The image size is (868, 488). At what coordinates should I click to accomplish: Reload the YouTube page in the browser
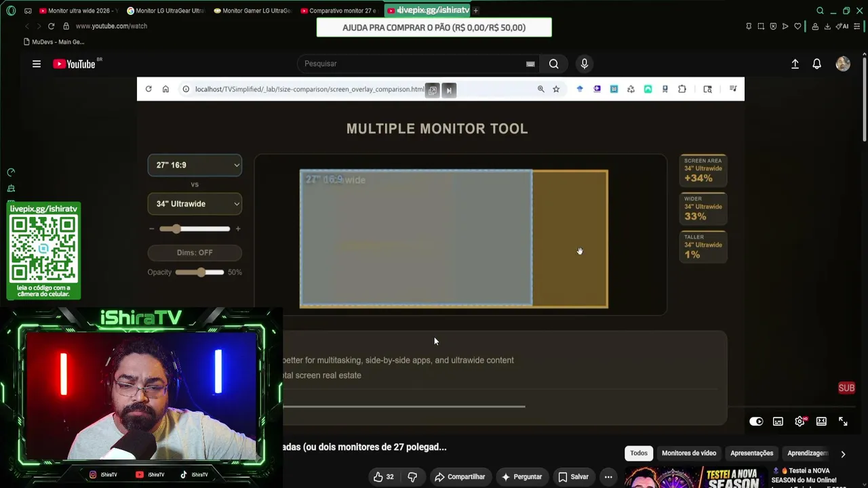pyautogui.click(x=51, y=26)
